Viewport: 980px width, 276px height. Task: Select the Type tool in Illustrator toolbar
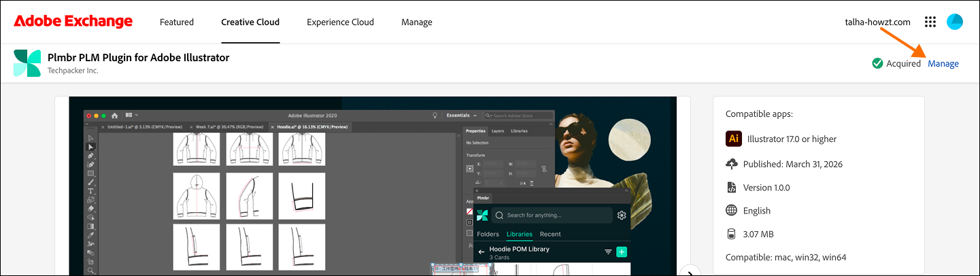[90, 191]
